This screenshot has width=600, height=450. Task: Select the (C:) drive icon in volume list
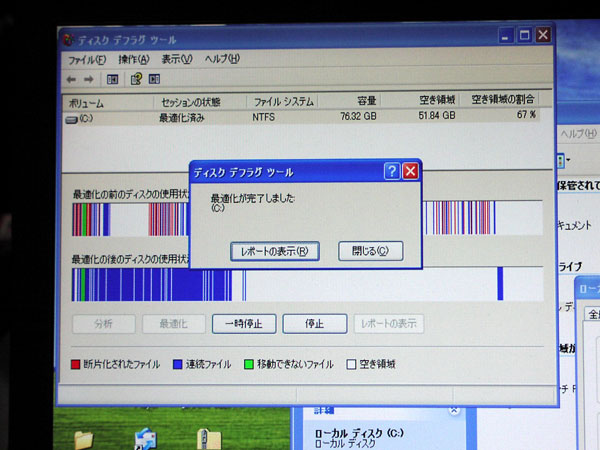point(72,120)
